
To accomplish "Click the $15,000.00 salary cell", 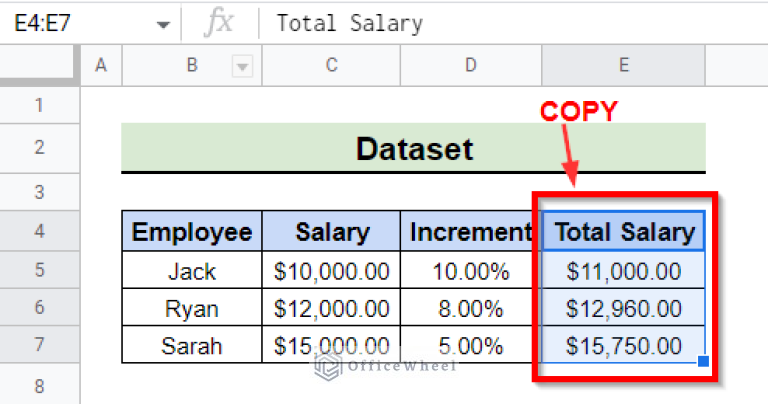I will 332,345.
